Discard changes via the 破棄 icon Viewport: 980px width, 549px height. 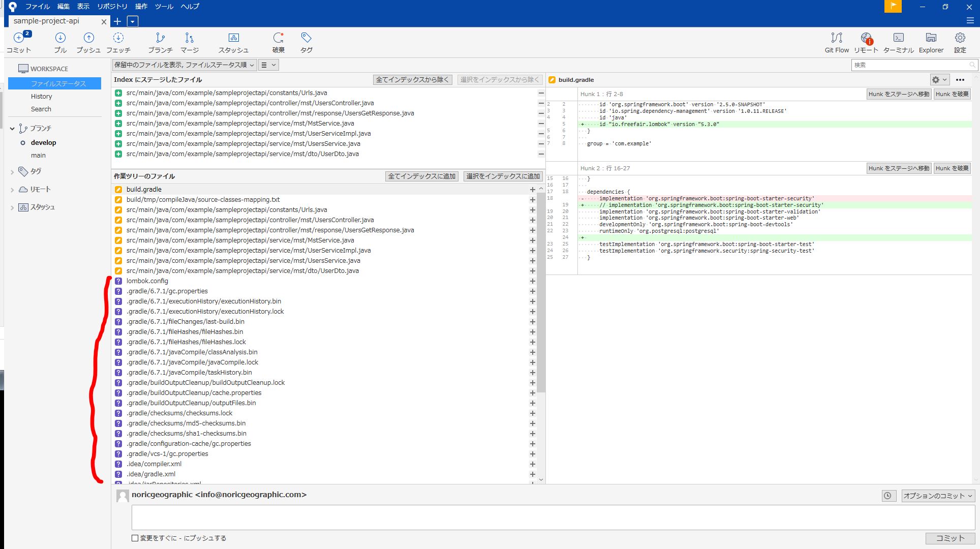(x=278, y=43)
